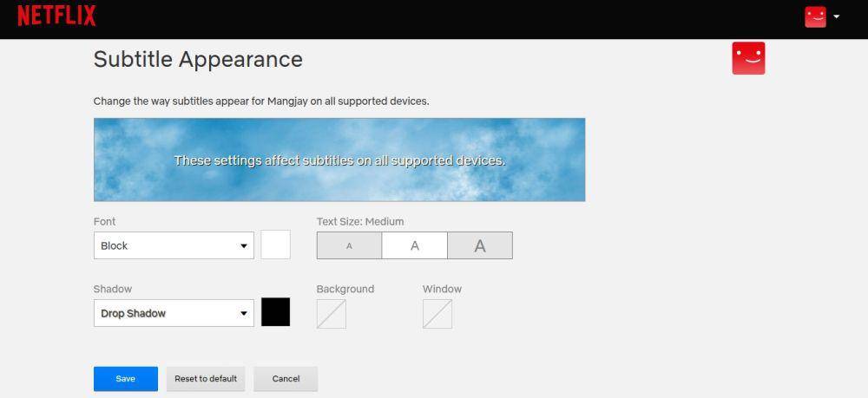Click the 'Text Size: Medium' label
The height and width of the screenshot is (398, 868).
click(x=360, y=222)
